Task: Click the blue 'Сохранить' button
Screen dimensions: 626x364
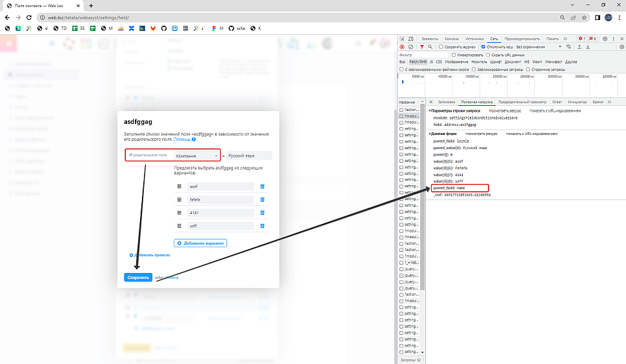Action: 138,278
